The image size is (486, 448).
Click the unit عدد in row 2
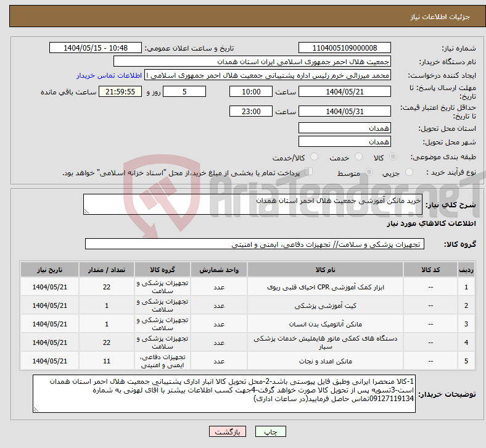[219, 305]
